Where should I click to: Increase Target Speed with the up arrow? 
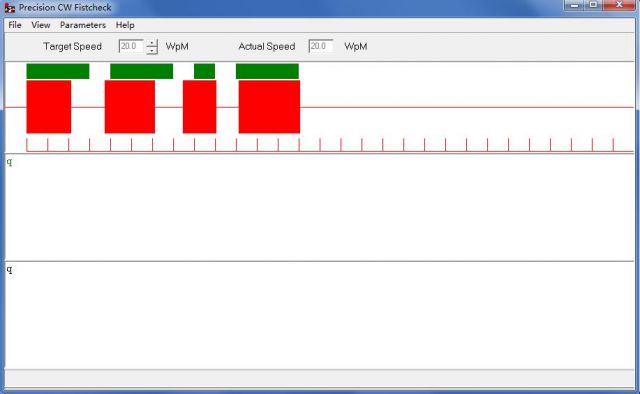pyautogui.click(x=152, y=43)
